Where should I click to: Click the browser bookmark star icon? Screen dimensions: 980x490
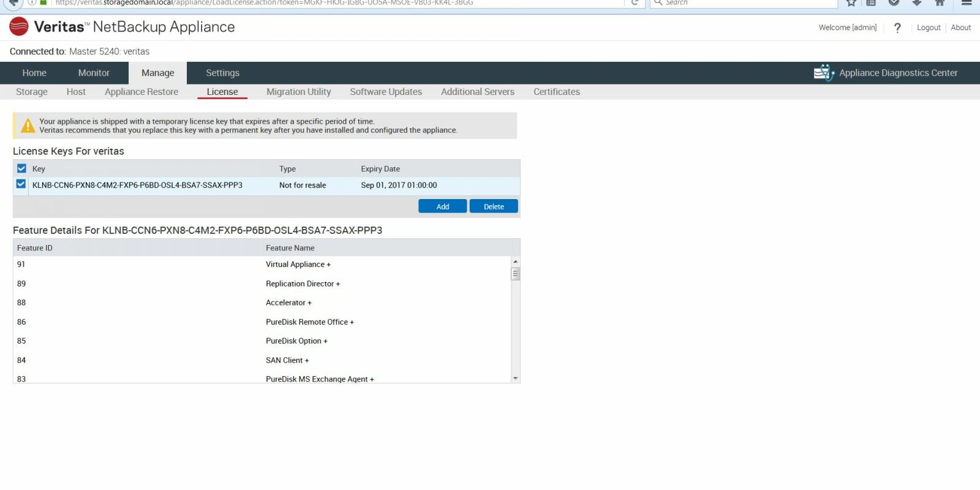click(x=851, y=2)
